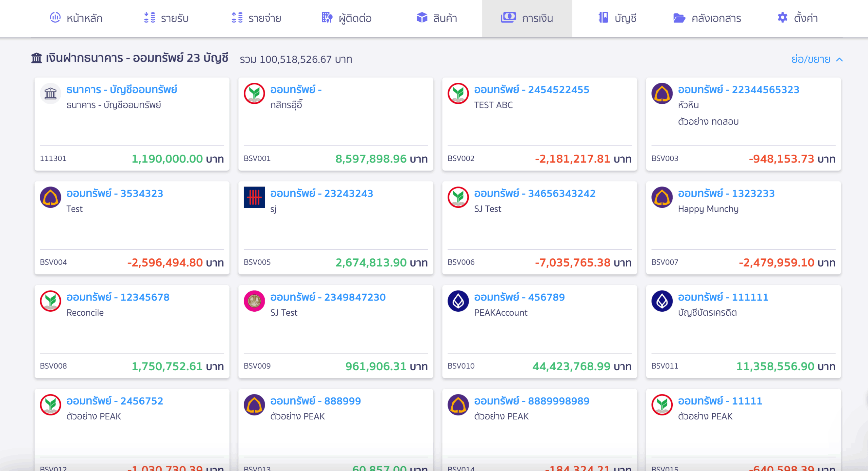The image size is (868, 471).
Task: Click the pink GSB logo on BSV009 card
Action: click(254, 301)
